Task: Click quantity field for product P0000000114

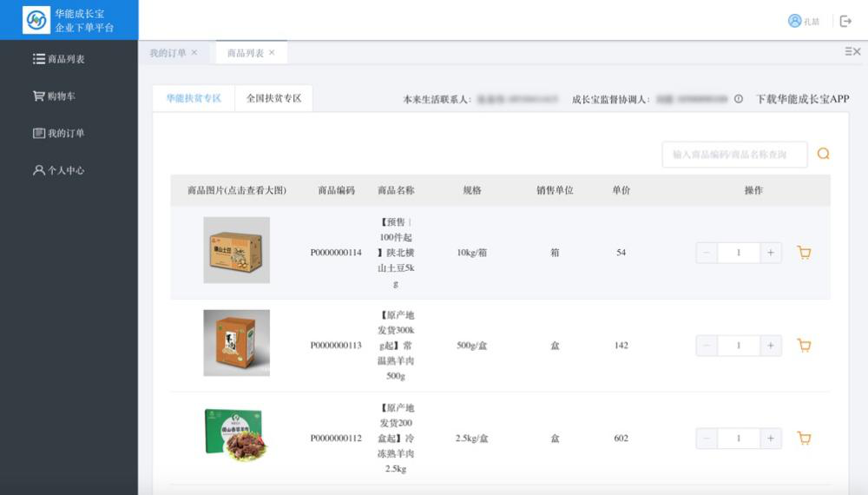Action: tap(739, 253)
